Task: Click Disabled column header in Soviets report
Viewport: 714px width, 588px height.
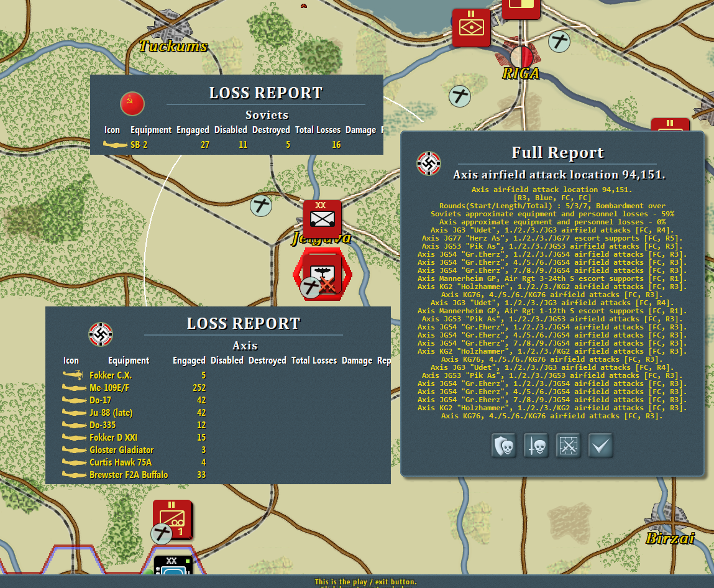Action: coord(231,130)
